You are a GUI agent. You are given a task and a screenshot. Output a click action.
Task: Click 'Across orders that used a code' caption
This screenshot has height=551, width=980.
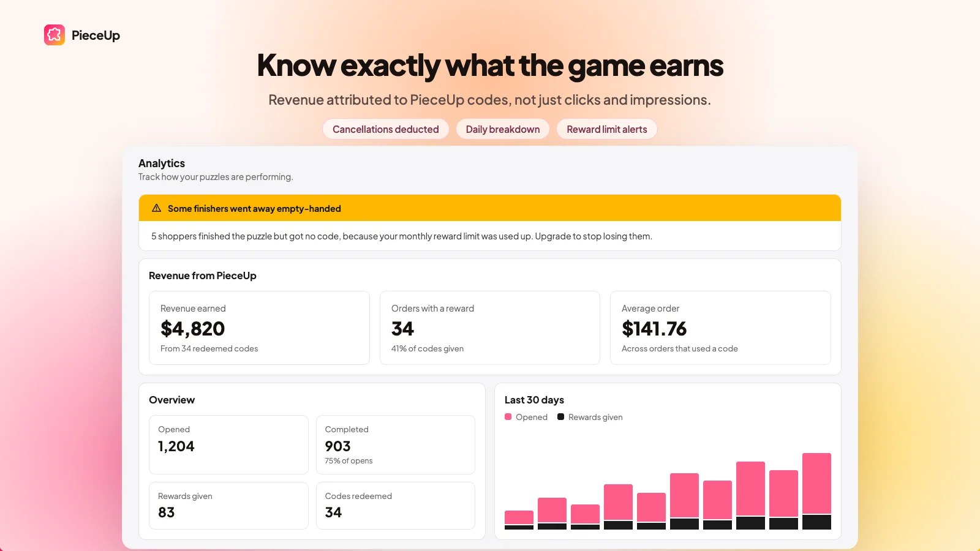coord(680,348)
